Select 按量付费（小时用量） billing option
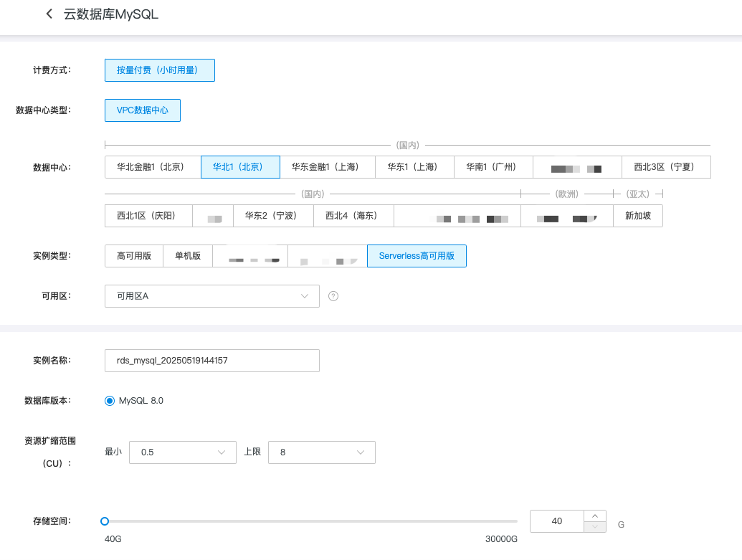 (x=159, y=70)
